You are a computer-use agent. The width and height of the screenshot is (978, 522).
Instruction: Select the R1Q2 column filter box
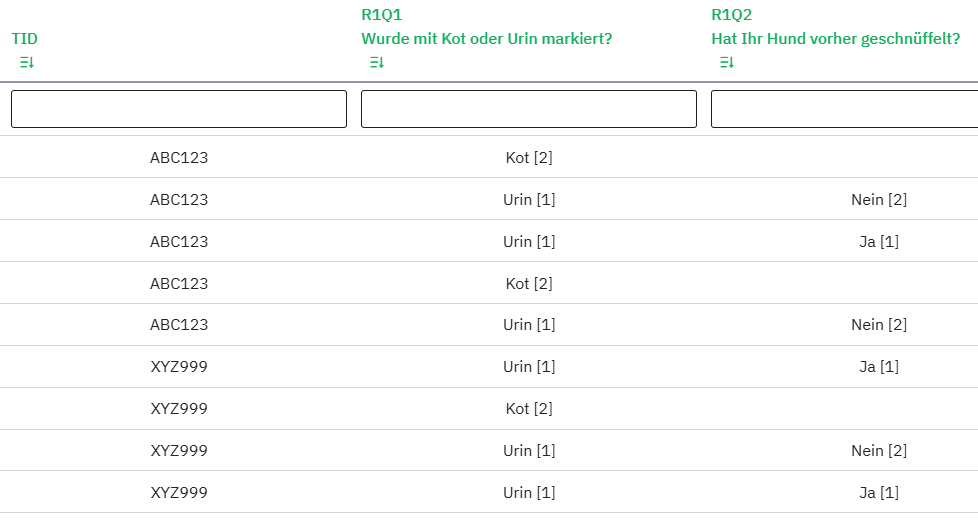(x=844, y=109)
